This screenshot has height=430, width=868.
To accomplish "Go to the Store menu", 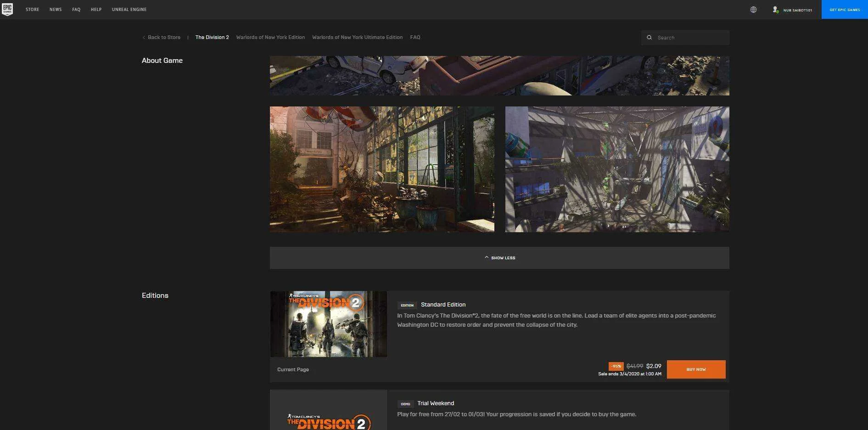I will [x=32, y=10].
